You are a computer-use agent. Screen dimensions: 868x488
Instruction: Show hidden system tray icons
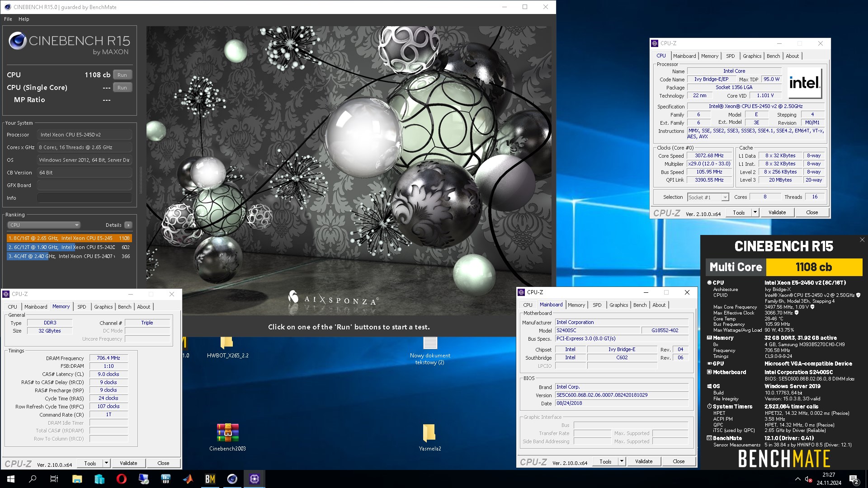(797, 479)
